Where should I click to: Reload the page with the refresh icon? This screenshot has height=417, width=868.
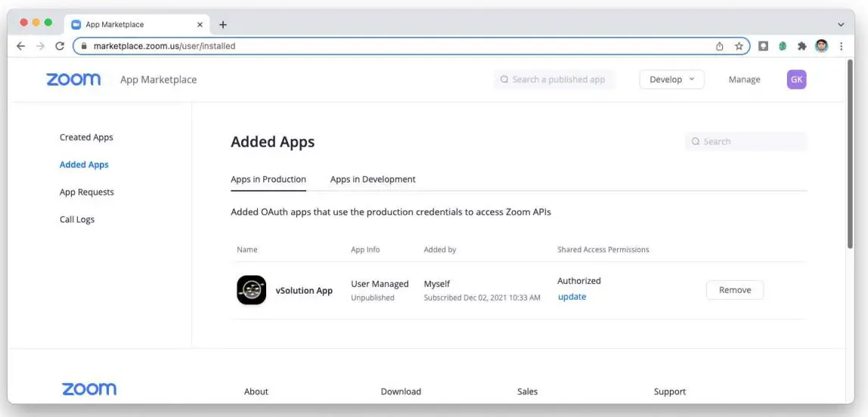coord(60,46)
